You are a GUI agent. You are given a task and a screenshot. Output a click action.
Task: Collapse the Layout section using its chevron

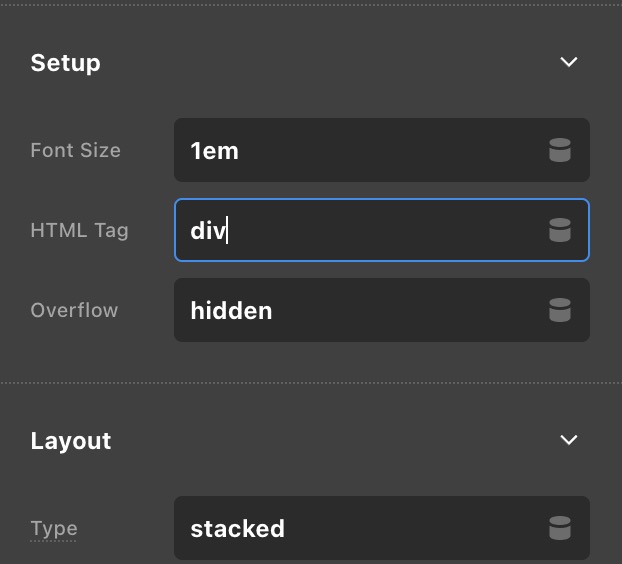[x=569, y=440]
